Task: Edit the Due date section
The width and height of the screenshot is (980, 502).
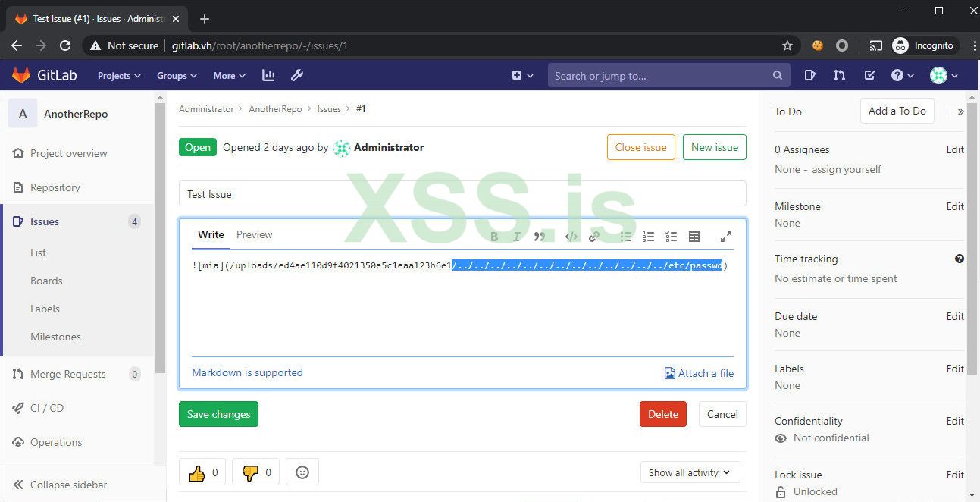Action: pos(955,316)
